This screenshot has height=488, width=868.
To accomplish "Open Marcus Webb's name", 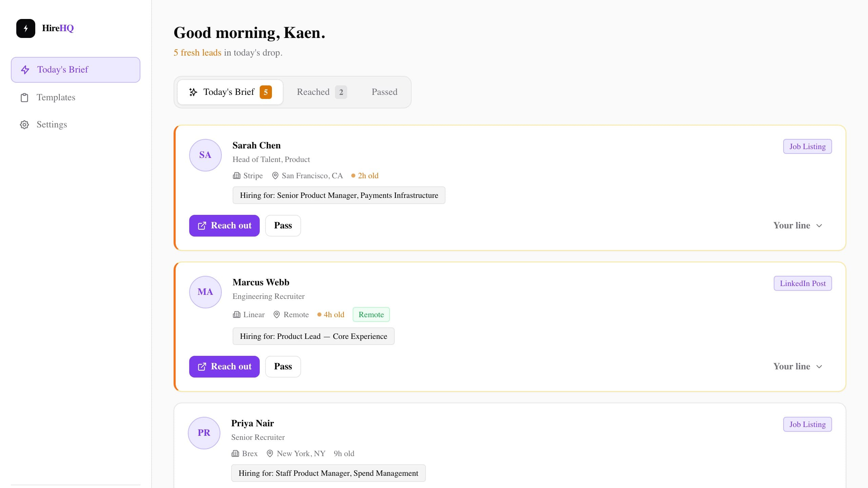I will click(261, 282).
